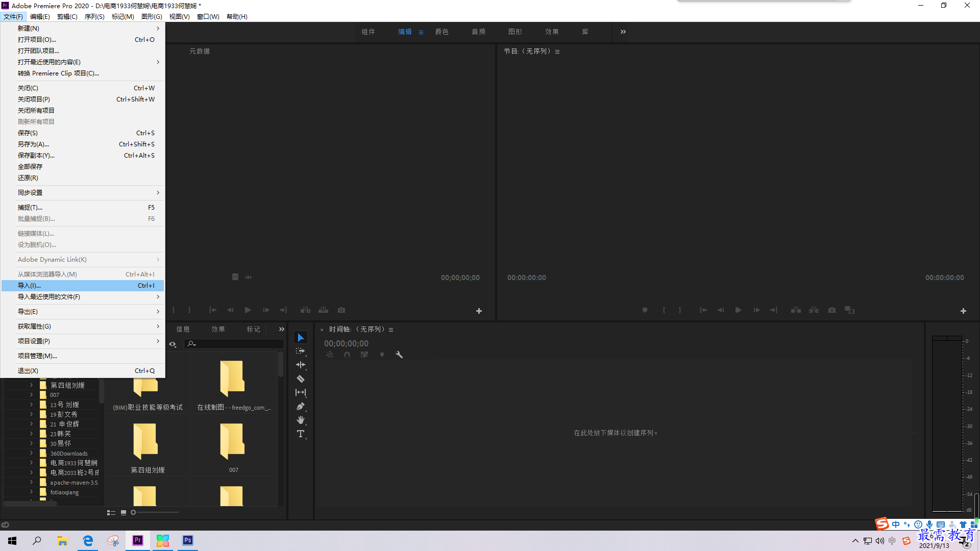
Task: Open timeline display settings wrench
Action: click(x=399, y=355)
